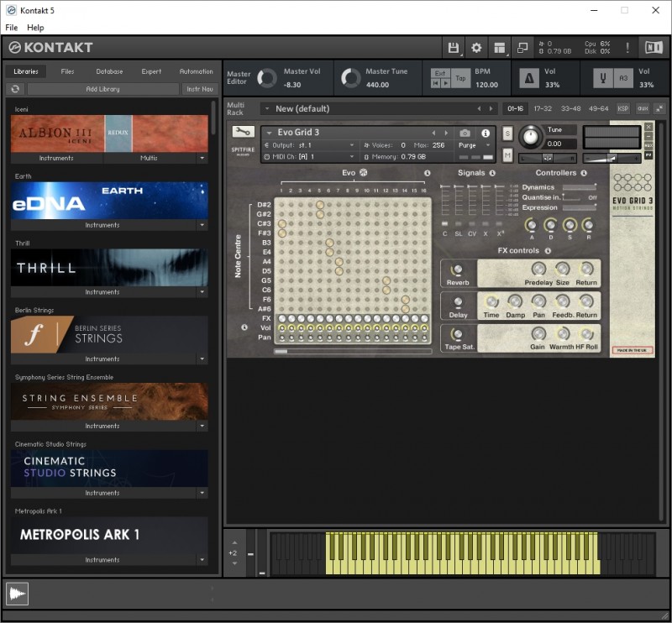Click the transport play icon under Ext
Screen dimensions: 672x623
pos(446,84)
